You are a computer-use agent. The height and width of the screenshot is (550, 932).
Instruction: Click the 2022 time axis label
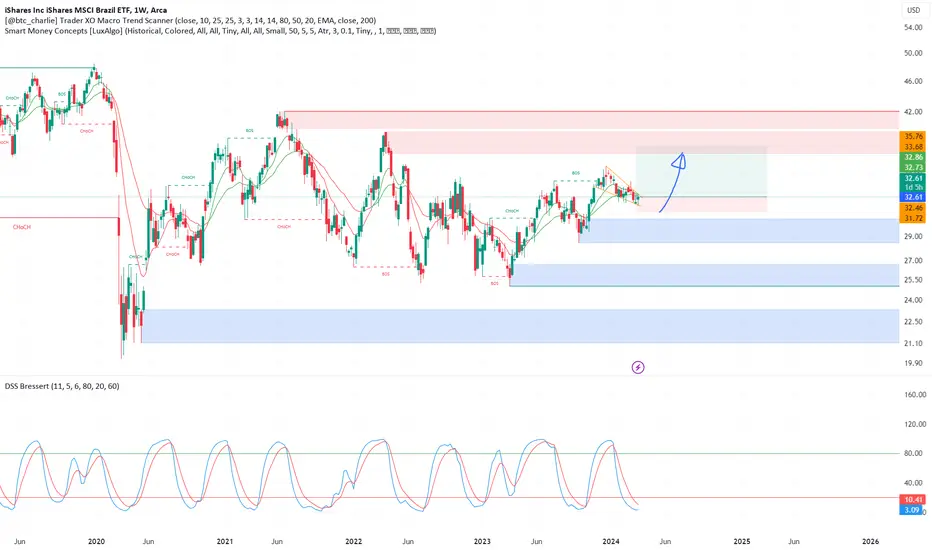click(x=354, y=541)
